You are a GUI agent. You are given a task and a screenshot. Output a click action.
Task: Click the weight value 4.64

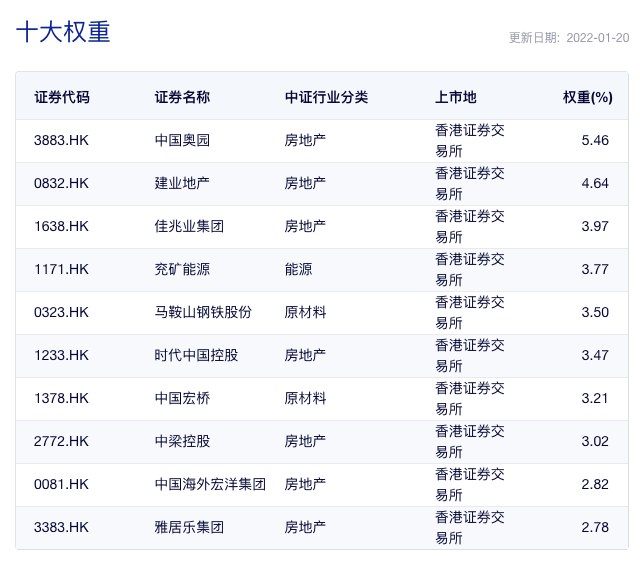595,183
